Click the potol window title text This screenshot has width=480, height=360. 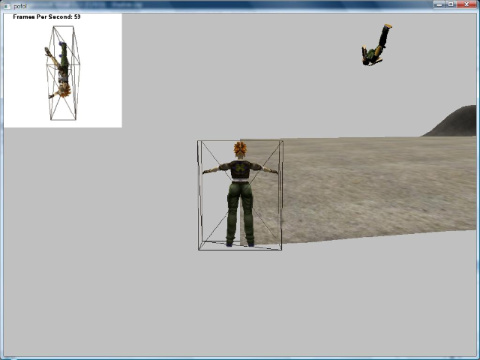(20, 6)
